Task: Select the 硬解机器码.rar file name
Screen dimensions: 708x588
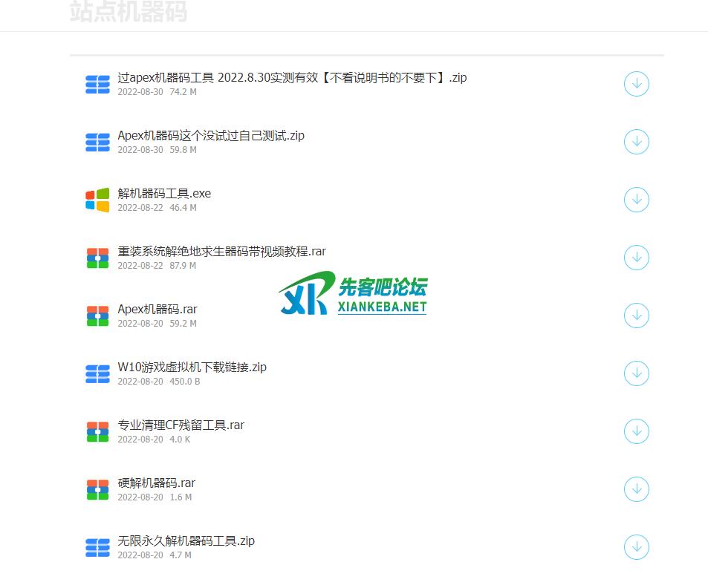Action: pos(156,483)
